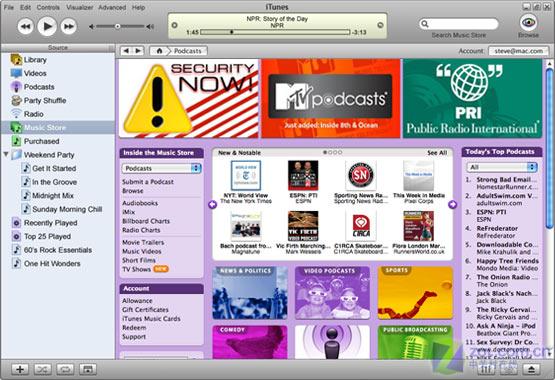Open the Security Now banner
555x380 pixels.
click(x=189, y=98)
